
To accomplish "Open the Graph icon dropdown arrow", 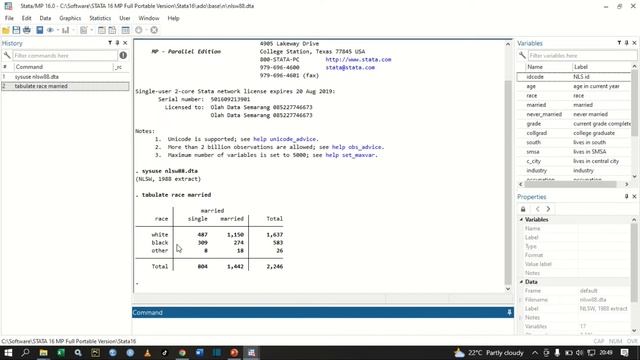I will 73,30.
